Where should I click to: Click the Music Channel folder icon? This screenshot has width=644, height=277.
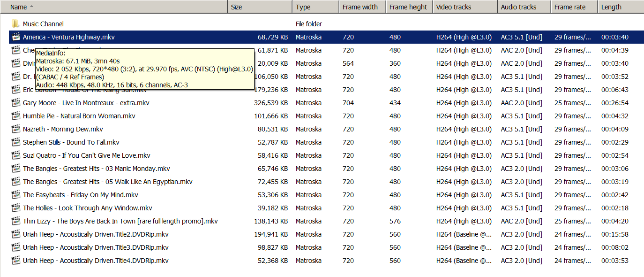click(x=15, y=24)
